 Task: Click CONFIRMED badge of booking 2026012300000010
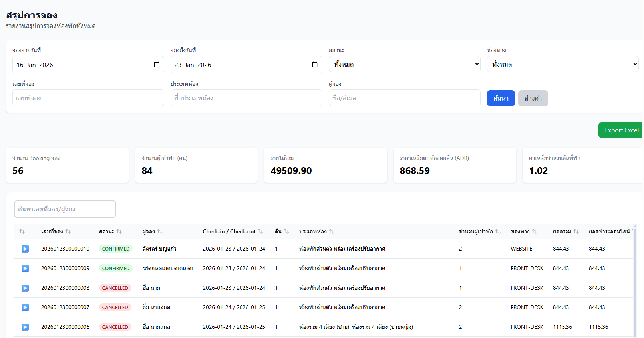tap(116, 249)
